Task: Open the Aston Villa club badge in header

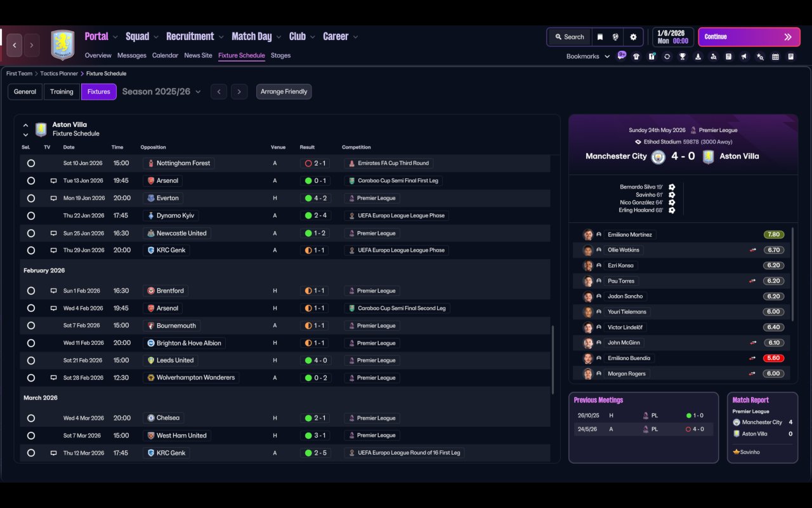Action: (x=63, y=45)
